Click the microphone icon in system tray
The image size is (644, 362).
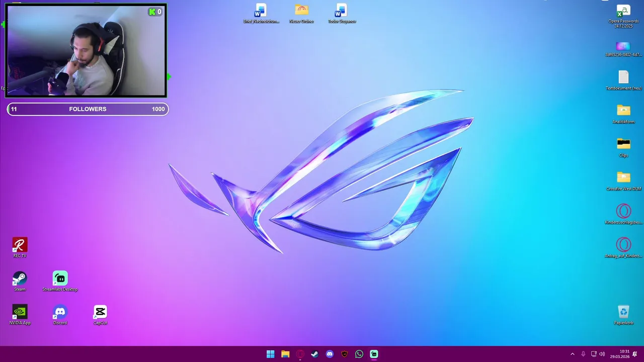[583, 354]
